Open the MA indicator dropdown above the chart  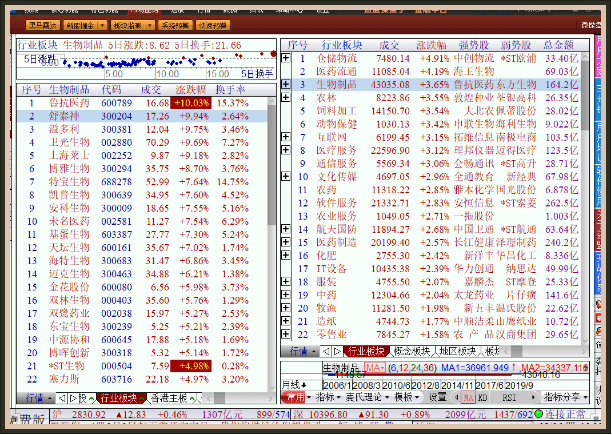[x=375, y=368]
